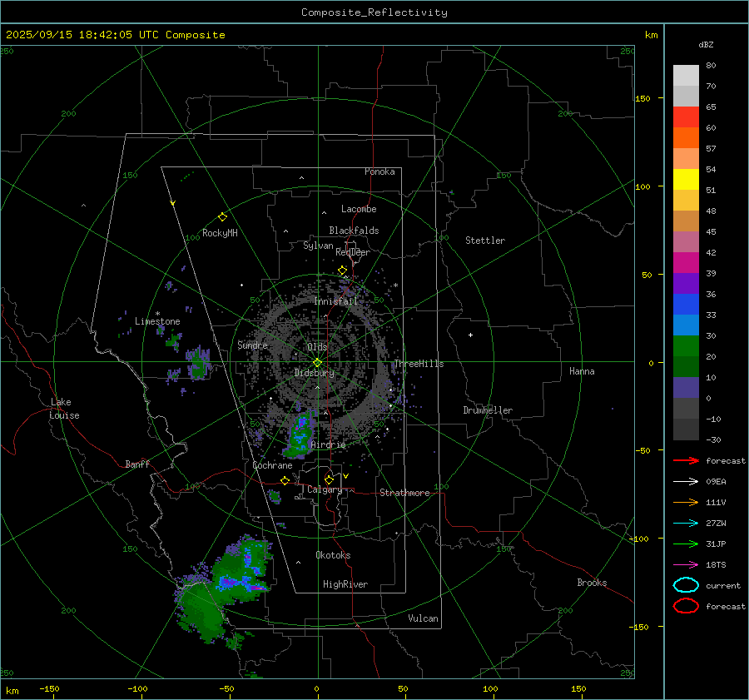Screen dimensions: 749x700
Task: Select the dark gray -10 dBZ swatch
Action: click(x=686, y=429)
